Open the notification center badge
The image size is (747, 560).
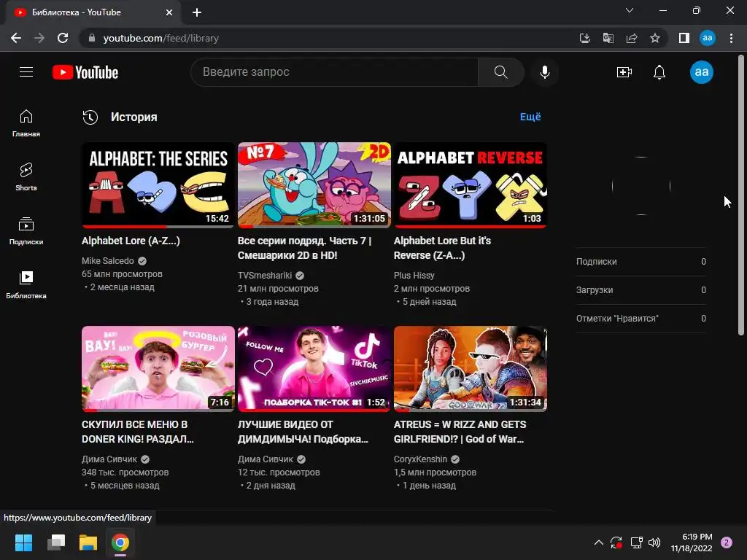[x=727, y=542]
